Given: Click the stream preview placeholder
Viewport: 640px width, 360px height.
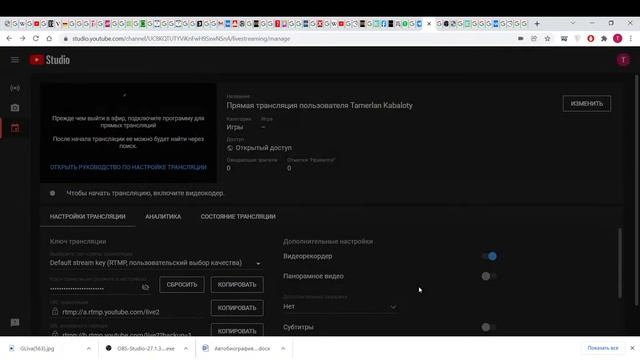Looking at the screenshot, I should tap(128, 133).
